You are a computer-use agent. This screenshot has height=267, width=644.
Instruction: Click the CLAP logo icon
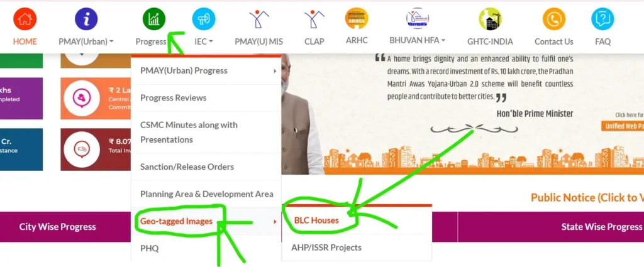314,19
